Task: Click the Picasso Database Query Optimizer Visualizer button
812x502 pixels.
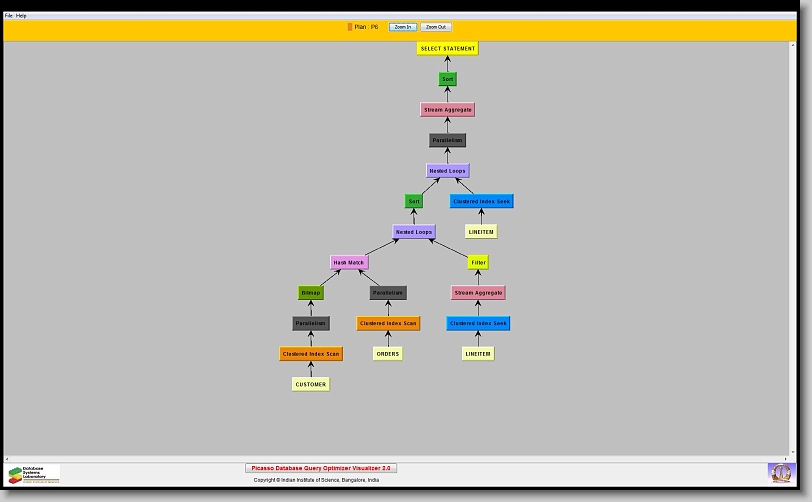Action: coord(321,468)
